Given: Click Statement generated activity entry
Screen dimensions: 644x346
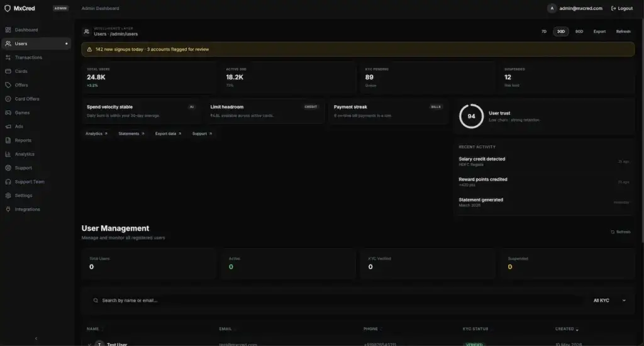Looking at the screenshot, I should coord(544,202).
